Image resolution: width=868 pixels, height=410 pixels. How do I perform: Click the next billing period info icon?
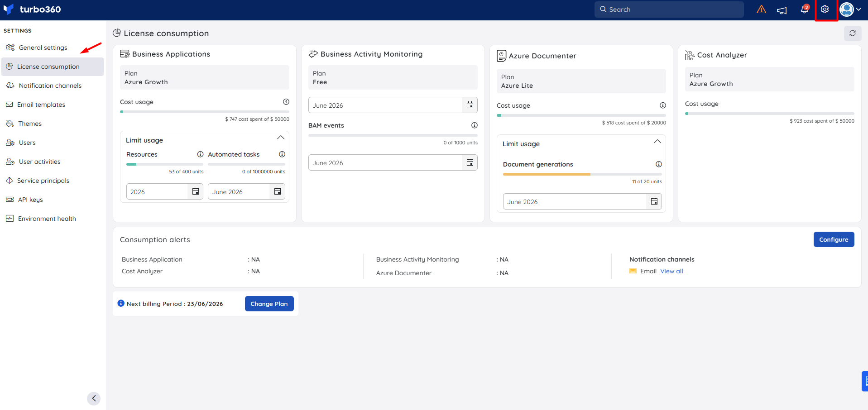121,303
